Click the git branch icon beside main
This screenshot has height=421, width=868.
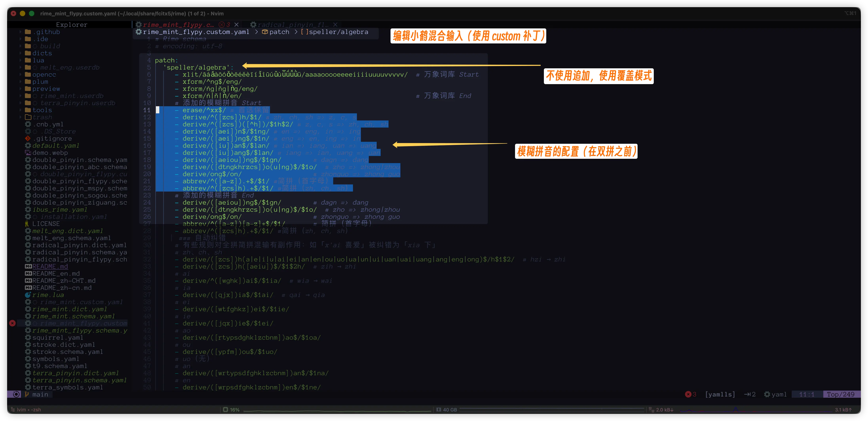(x=27, y=394)
